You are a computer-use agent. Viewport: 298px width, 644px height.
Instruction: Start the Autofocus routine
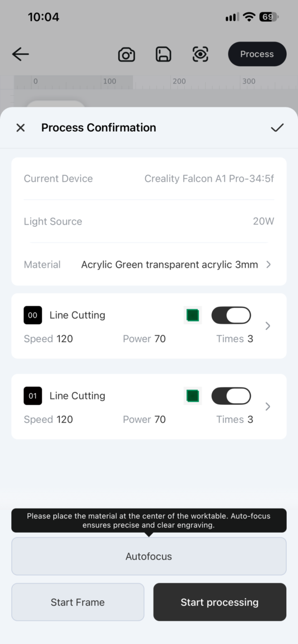[x=149, y=557]
